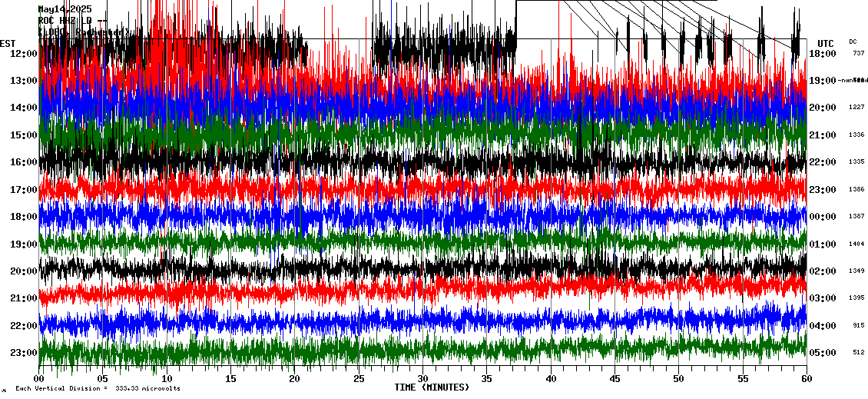
Task: Click the EST time zone header
Action: coord(8,43)
